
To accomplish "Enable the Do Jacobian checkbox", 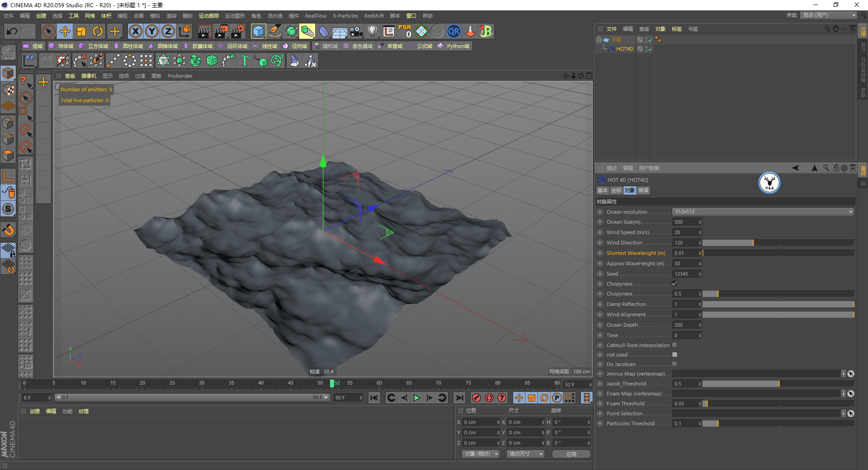I will (x=675, y=364).
